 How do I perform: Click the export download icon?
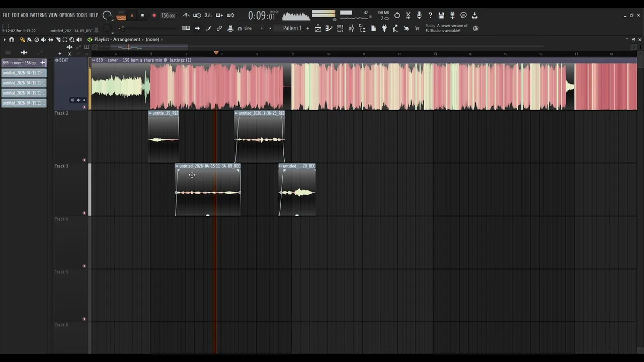[474, 15]
